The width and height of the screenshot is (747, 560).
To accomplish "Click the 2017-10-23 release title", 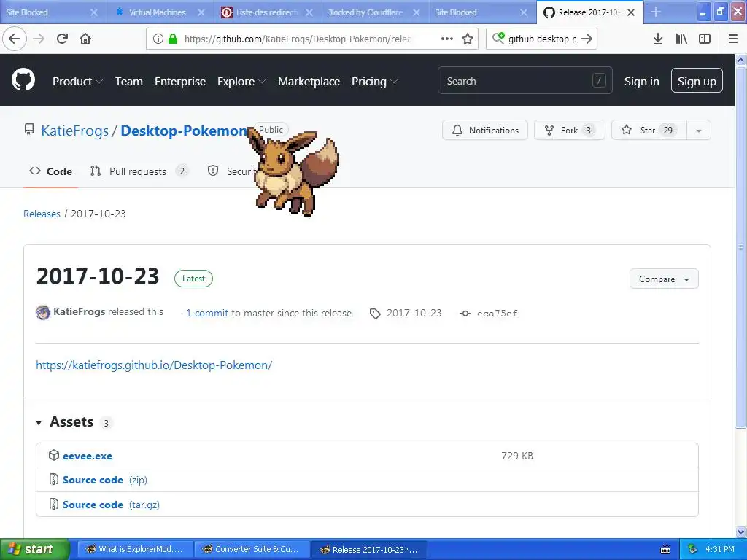I will tap(98, 276).
